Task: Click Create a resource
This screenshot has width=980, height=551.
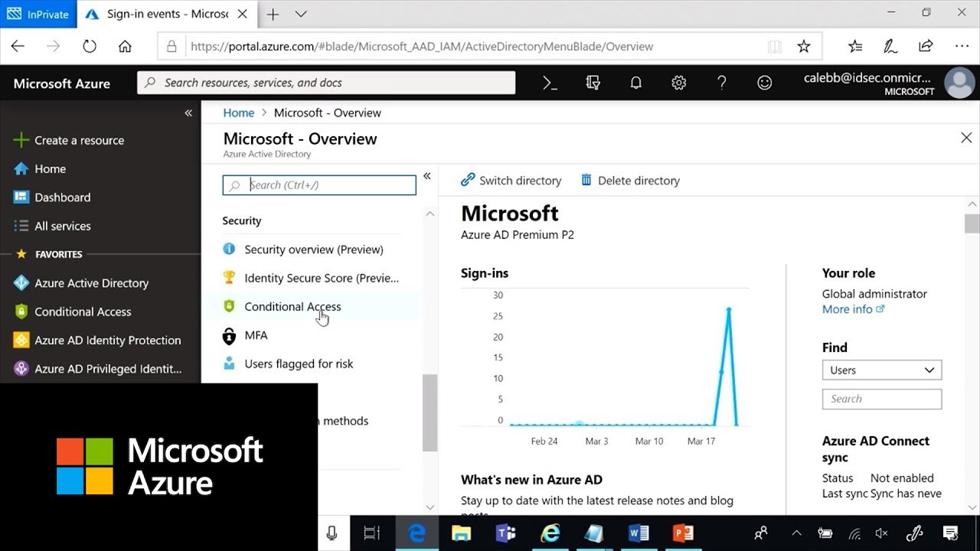Action: click(x=69, y=140)
